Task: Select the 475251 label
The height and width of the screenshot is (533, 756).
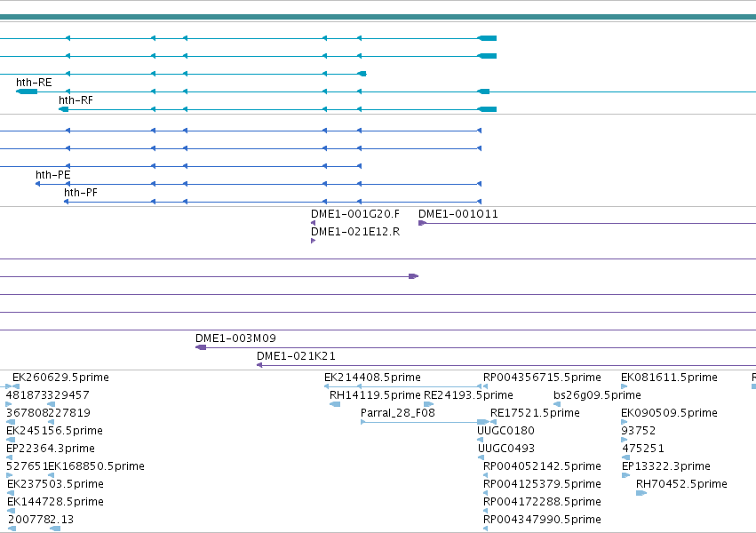Action: tap(643, 449)
